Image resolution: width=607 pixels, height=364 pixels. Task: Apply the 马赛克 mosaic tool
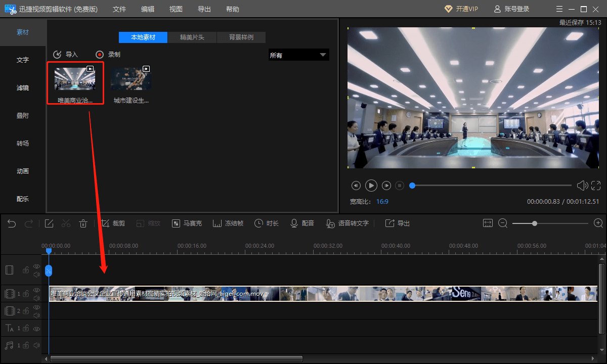187,223
